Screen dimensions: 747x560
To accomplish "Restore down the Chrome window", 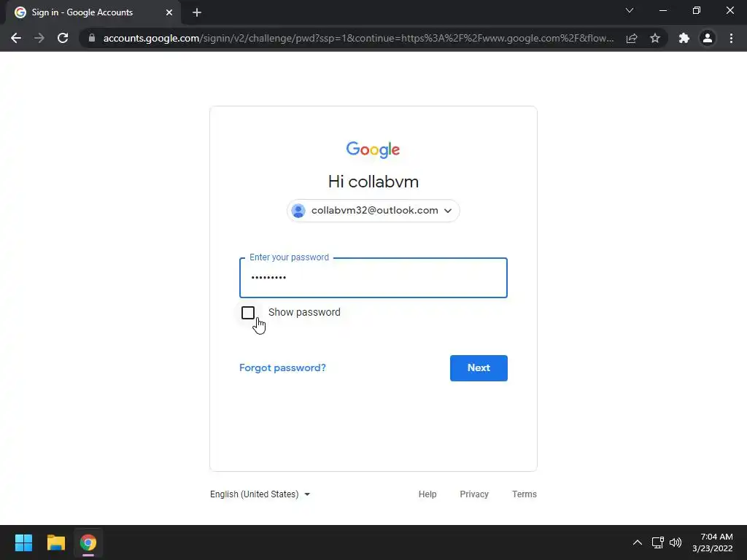I will point(697,10).
